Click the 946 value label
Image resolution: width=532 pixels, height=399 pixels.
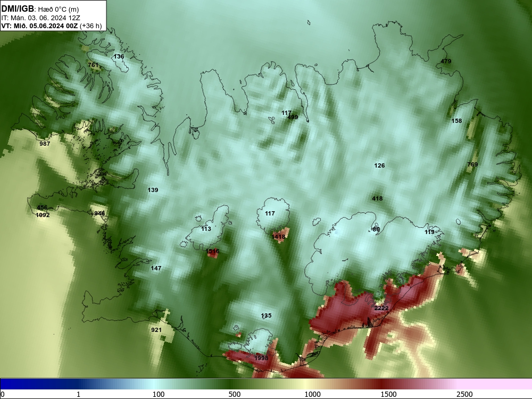(x=99, y=213)
